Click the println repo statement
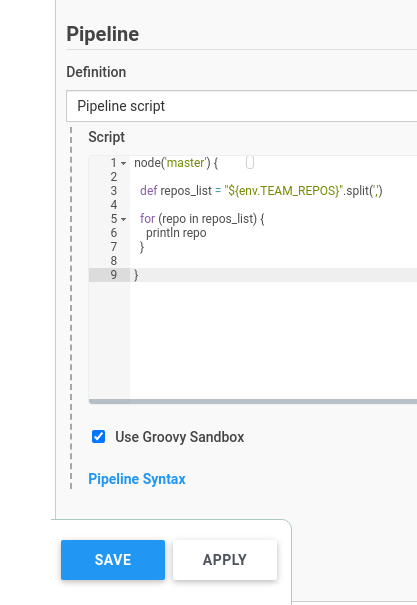Screen dimensions: 417x605 coord(176,233)
